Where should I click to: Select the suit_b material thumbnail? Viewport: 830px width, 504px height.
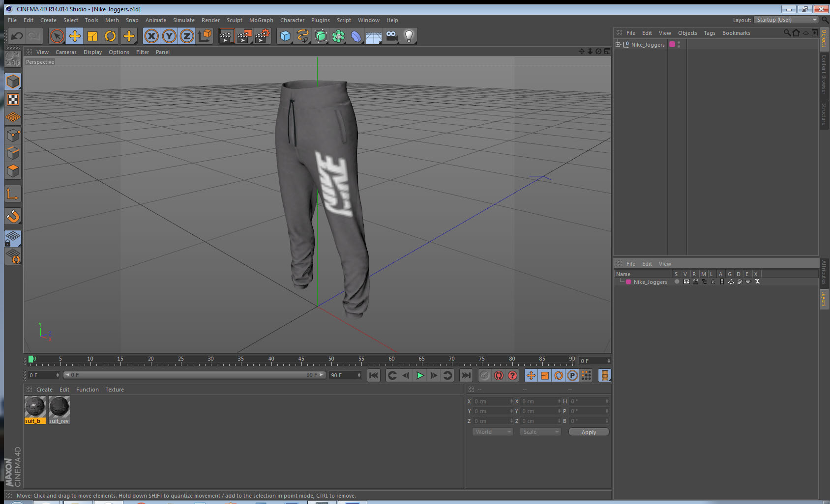pyautogui.click(x=35, y=410)
